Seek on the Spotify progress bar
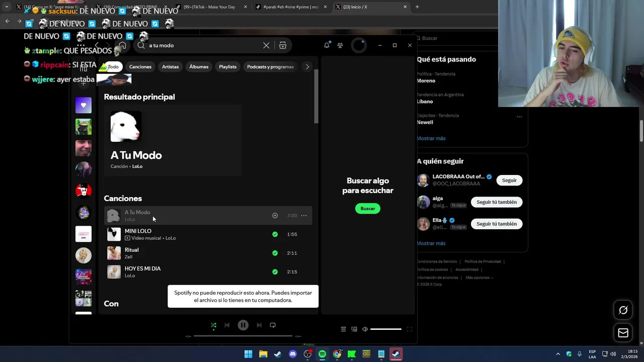 click(x=243, y=336)
